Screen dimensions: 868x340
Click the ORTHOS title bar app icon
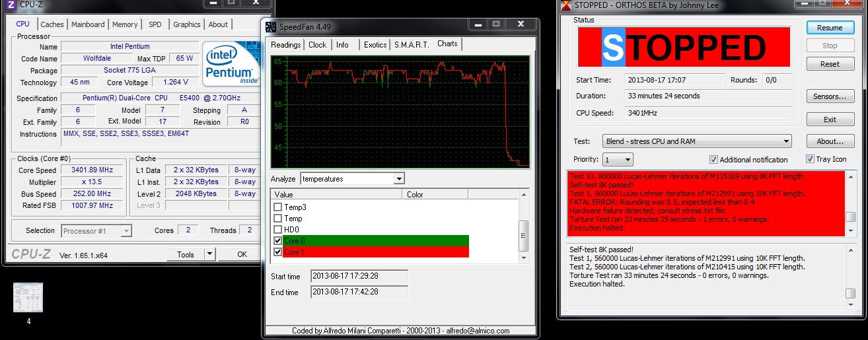[565, 7]
